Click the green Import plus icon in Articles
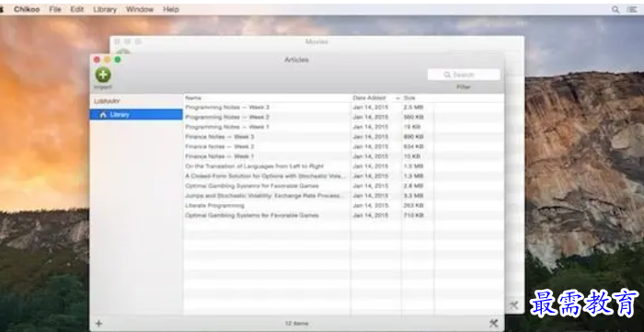Viewport: 644px width, 332px height. click(x=103, y=74)
